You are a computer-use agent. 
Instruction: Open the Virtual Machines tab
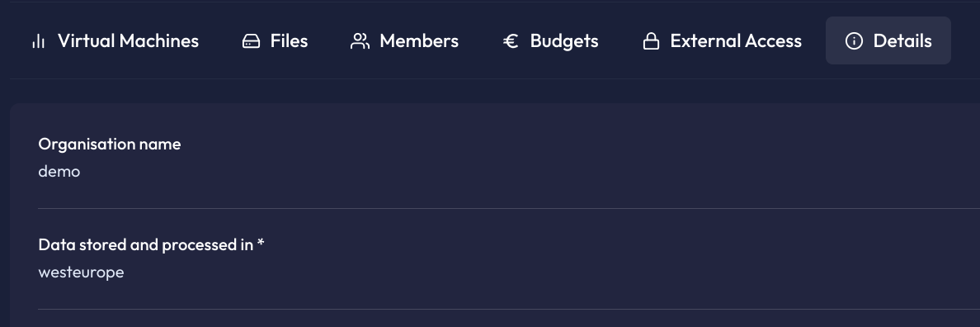(x=115, y=40)
